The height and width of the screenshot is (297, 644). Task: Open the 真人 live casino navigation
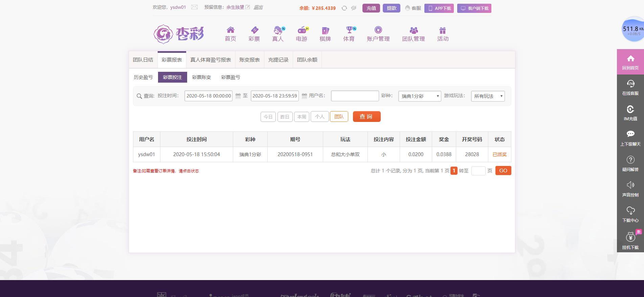278,34
